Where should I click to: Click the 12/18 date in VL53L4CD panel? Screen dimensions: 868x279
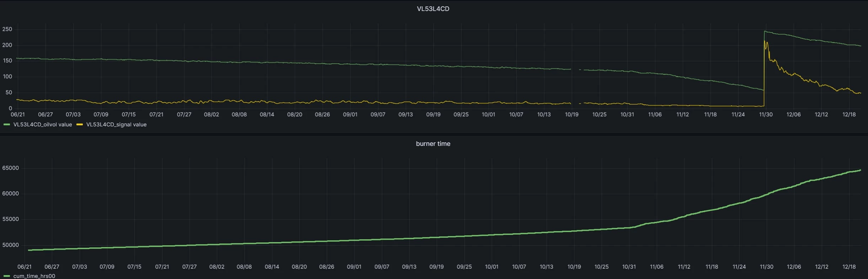(x=849, y=115)
